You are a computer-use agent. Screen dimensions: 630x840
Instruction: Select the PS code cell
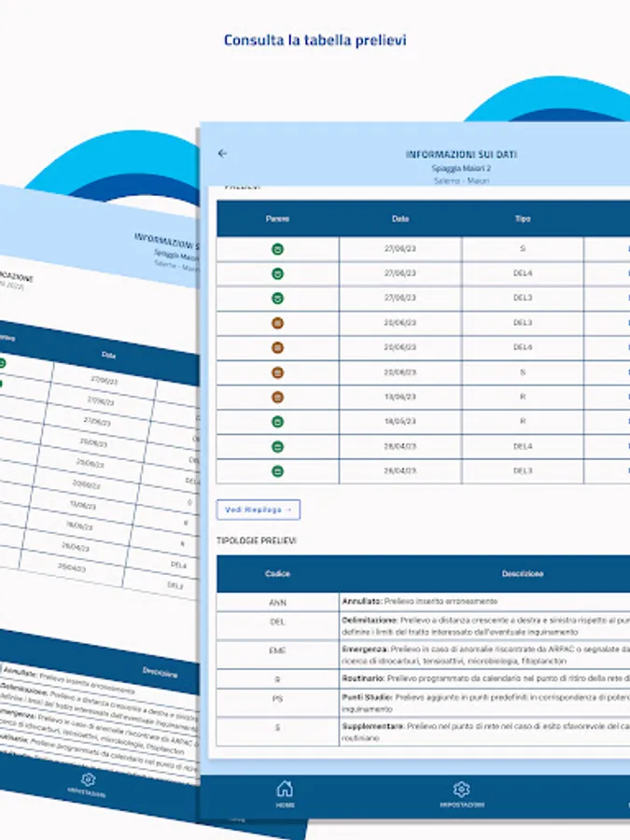tap(277, 703)
